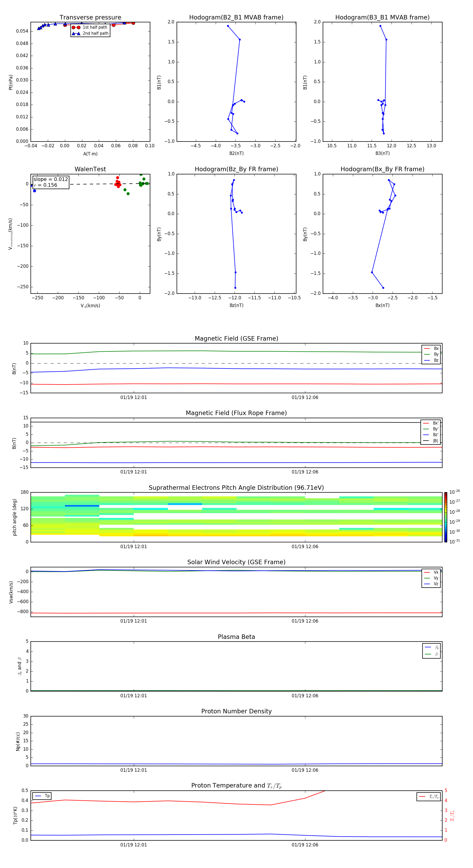Click 'Magnetic Field (Flux Rope Frame)' title

236,413
